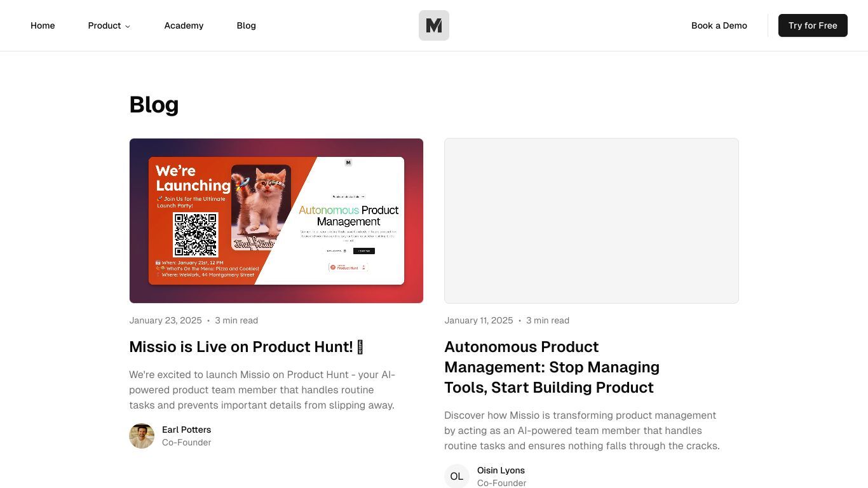
Task: Click author name Oisin Lyons
Action: 501,470
